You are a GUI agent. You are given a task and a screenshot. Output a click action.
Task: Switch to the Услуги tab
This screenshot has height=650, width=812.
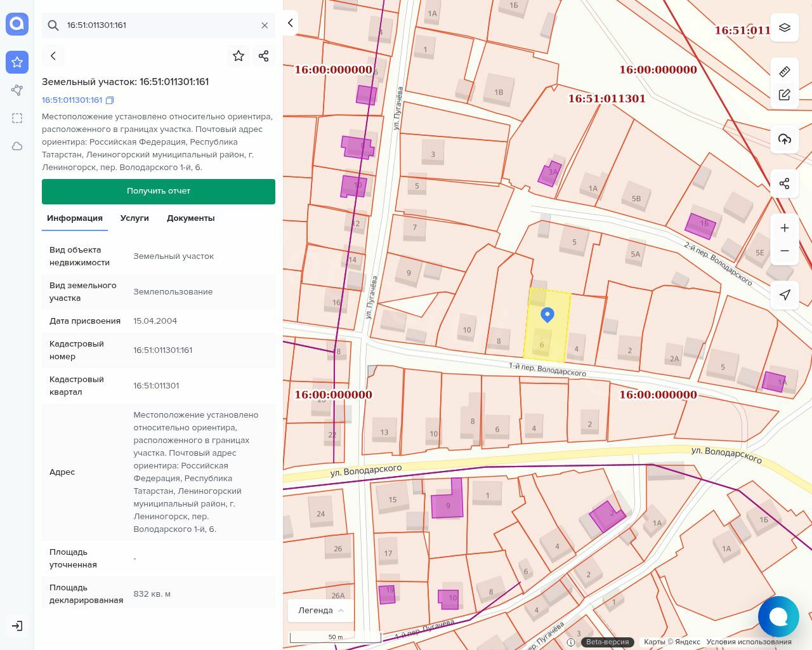134,218
